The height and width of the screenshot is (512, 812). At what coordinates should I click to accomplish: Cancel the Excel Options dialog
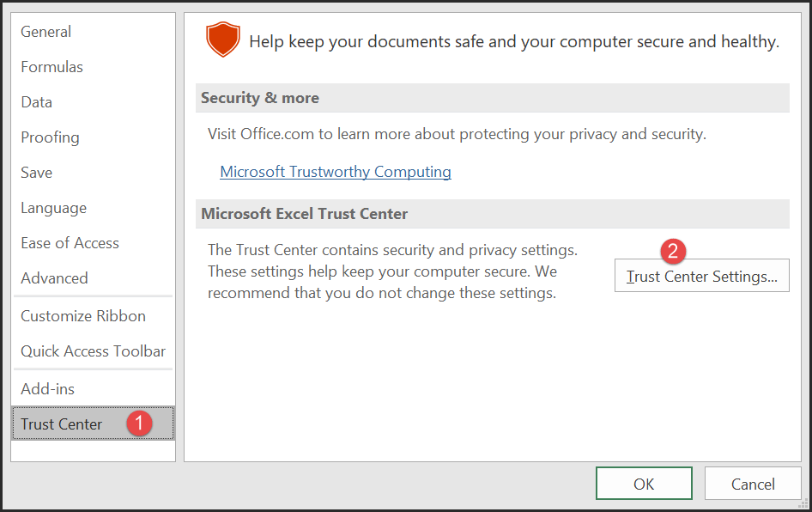click(753, 484)
